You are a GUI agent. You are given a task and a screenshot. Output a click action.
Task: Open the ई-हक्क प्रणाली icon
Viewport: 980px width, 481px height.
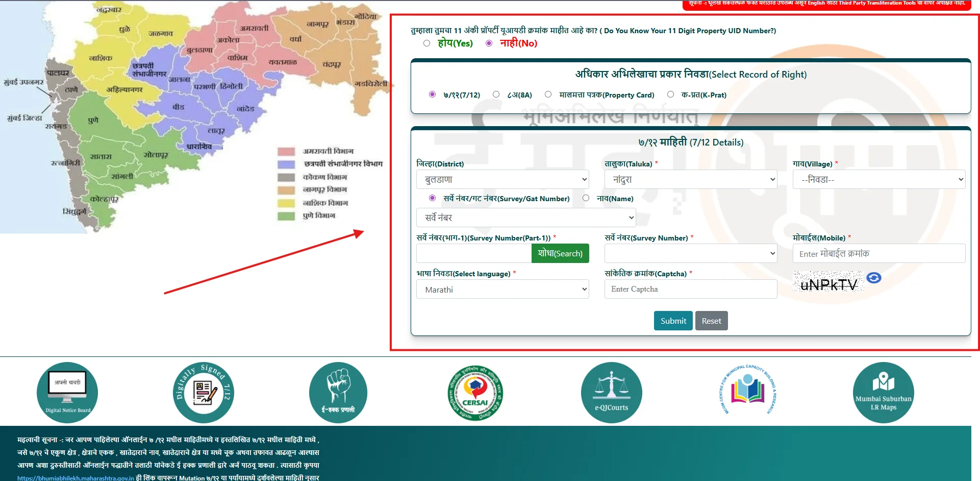pyautogui.click(x=338, y=392)
